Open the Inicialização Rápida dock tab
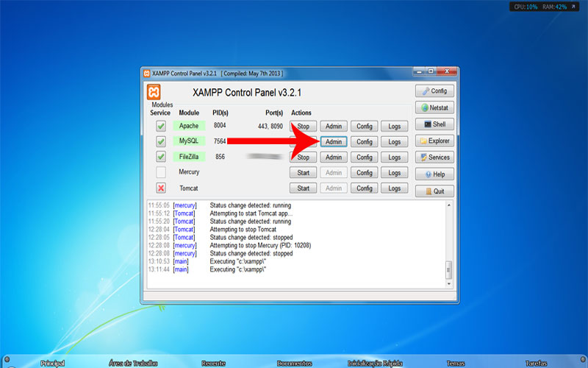Viewport: 588px width, 368px height. [375, 363]
